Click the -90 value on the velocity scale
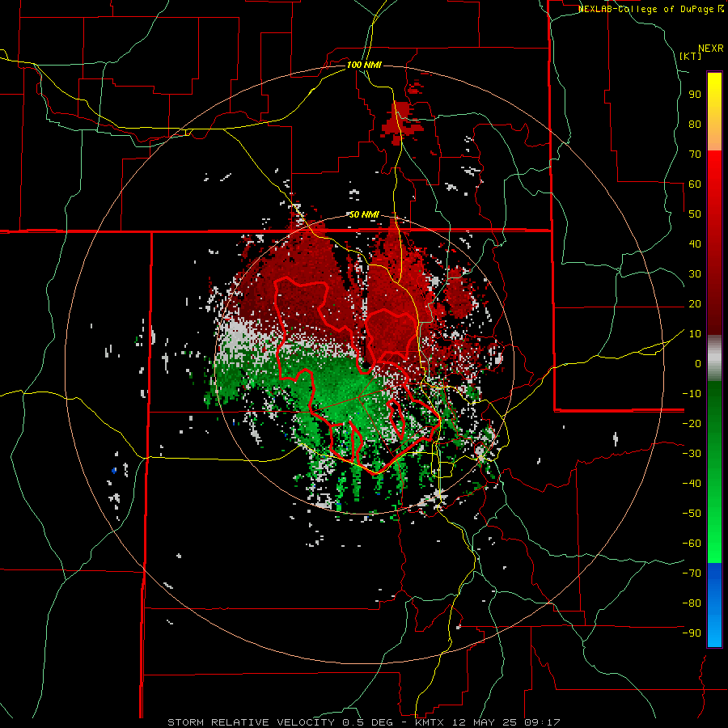728x728 pixels. click(x=692, y=633)
